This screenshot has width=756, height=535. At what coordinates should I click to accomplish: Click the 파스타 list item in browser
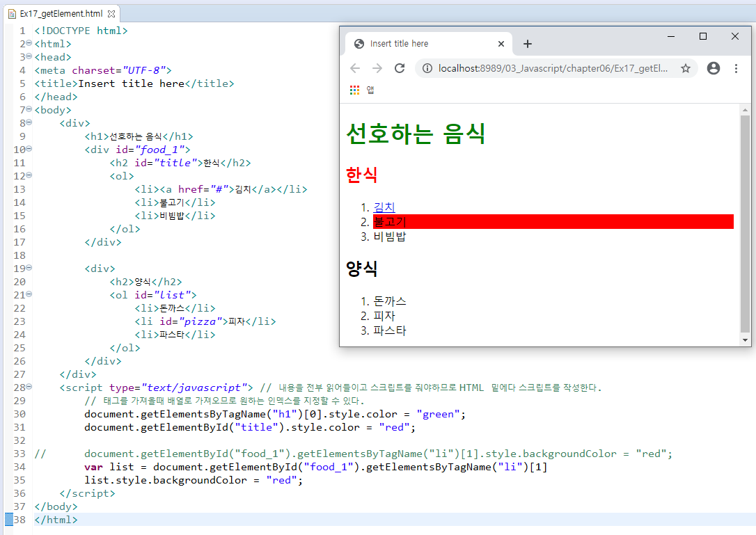tap(390, 330)
